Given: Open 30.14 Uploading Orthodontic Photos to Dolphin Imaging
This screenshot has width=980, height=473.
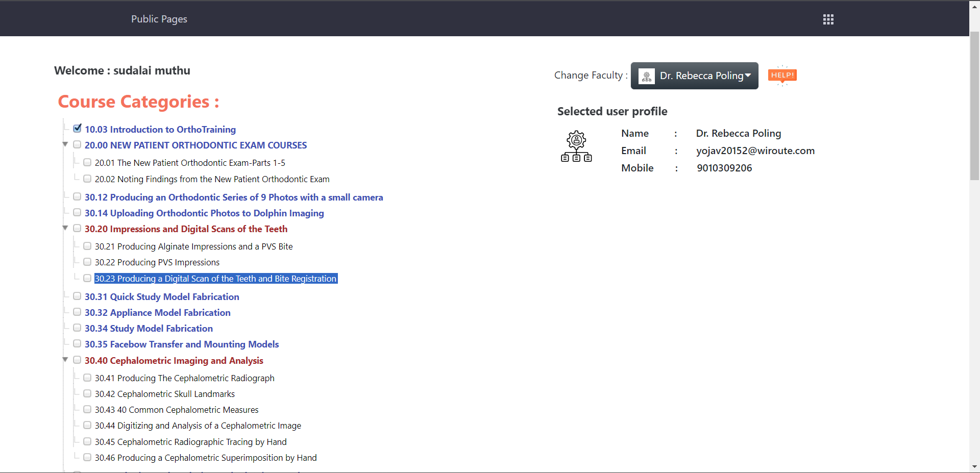Looking at the screenshot, I should pyautogui.click(x=204, y=213).
